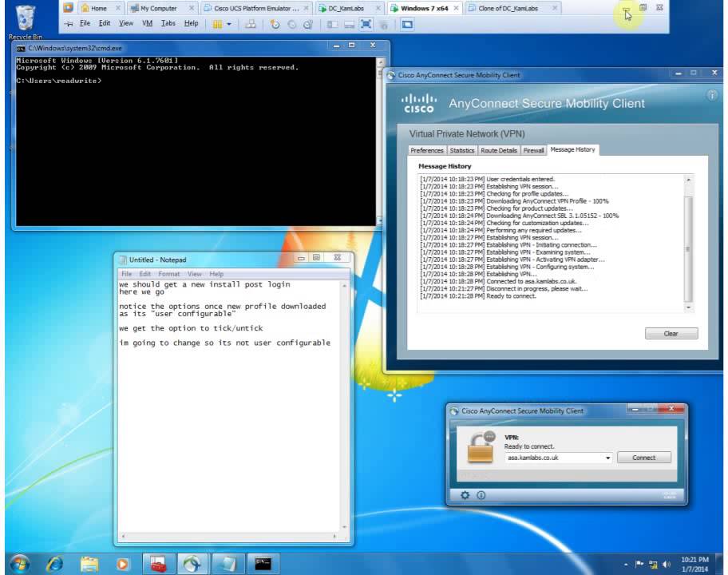Click the unity mode toolbar icon
Viewport: 728px width, 575px height.
(384, 25)
